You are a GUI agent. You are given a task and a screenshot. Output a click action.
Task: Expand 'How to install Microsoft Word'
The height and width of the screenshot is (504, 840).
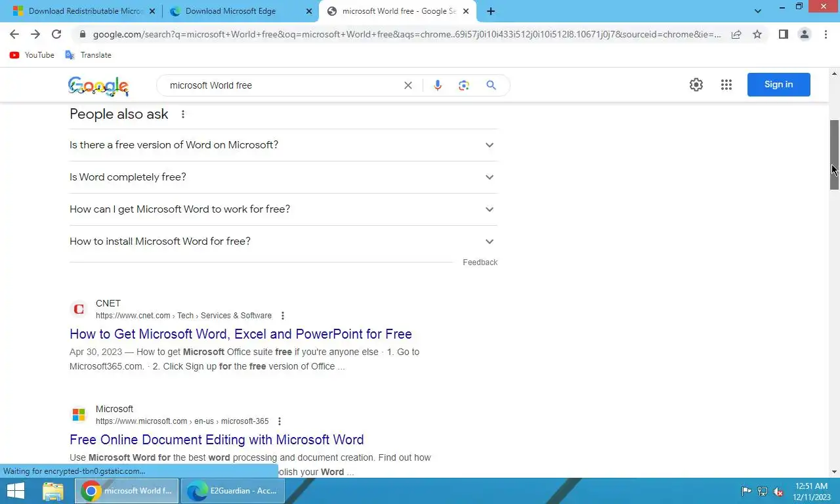283,241
